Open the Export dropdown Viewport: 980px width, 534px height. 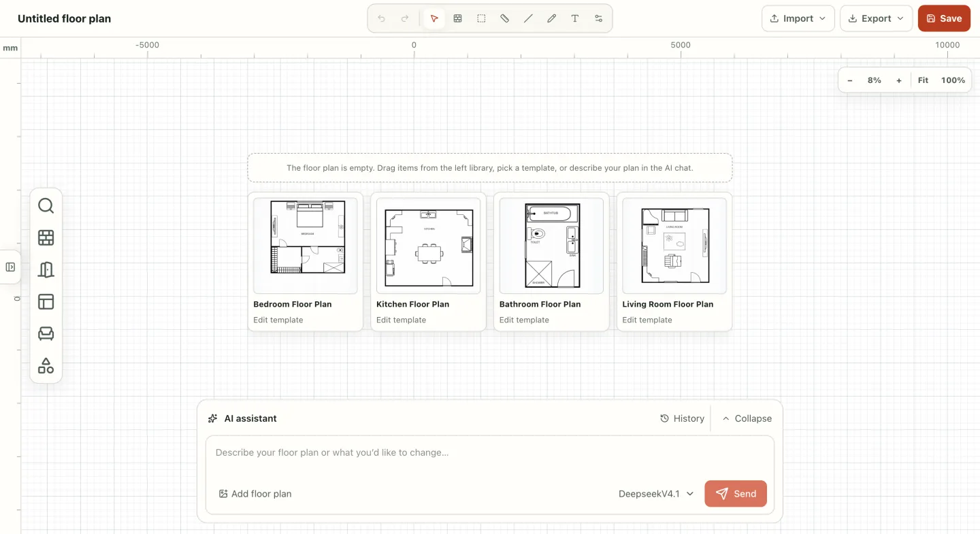(x=877, y=18)
